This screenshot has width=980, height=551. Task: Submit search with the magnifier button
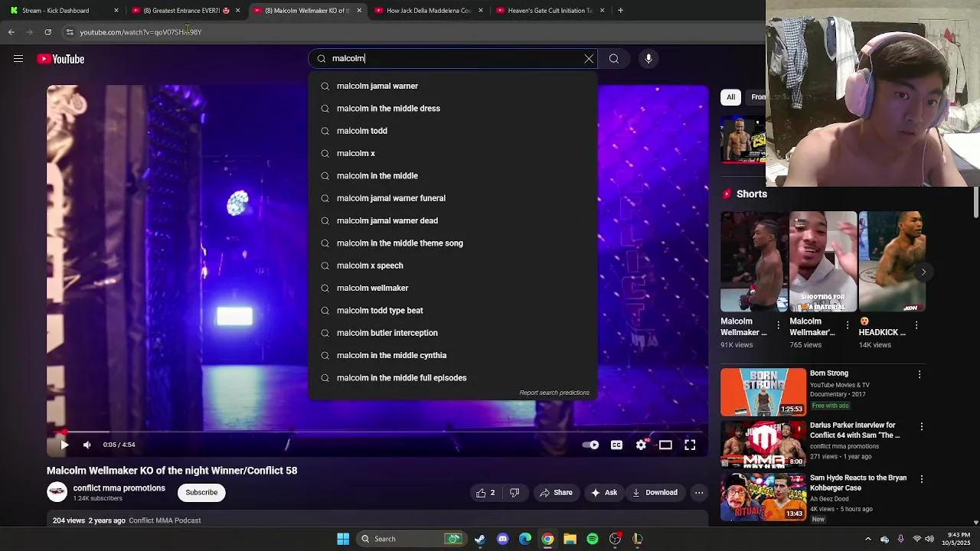click(x=614, y=59)
